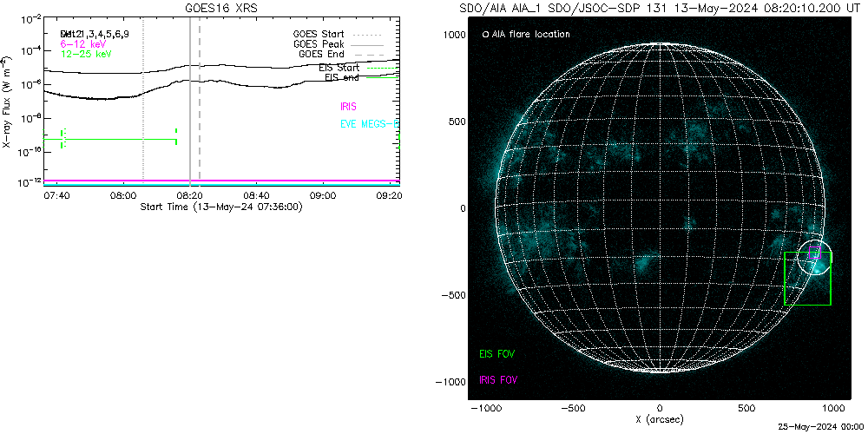
Task: Click the X (arcsec) axis label
Action: tap(660, 420)
